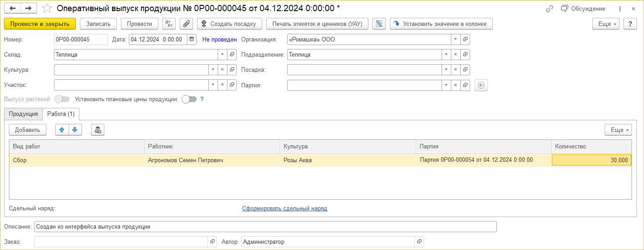Click into Номер field

(81, 39)
